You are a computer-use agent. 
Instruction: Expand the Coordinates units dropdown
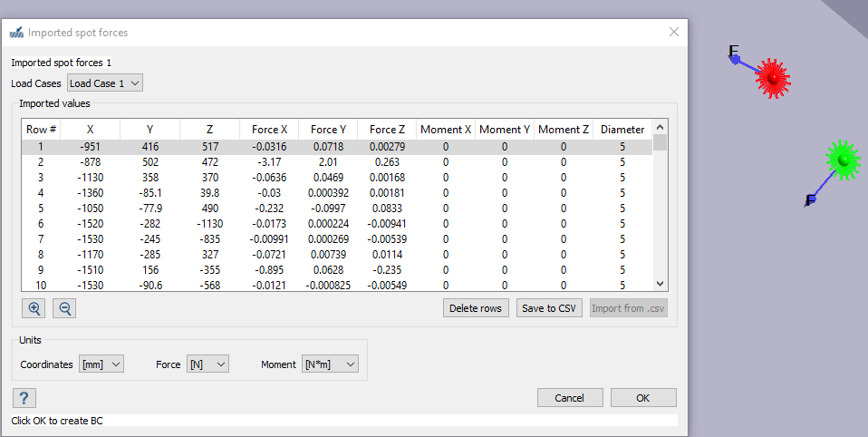click(x=101, y=364)
